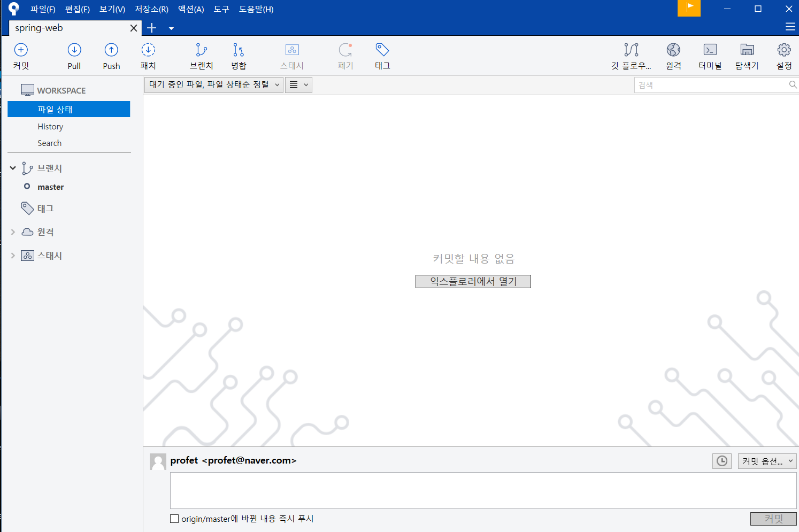Collapse the 브랜치 section in sidebar
The width and height of the screenshot is (799, 532).
pos(13,168)
